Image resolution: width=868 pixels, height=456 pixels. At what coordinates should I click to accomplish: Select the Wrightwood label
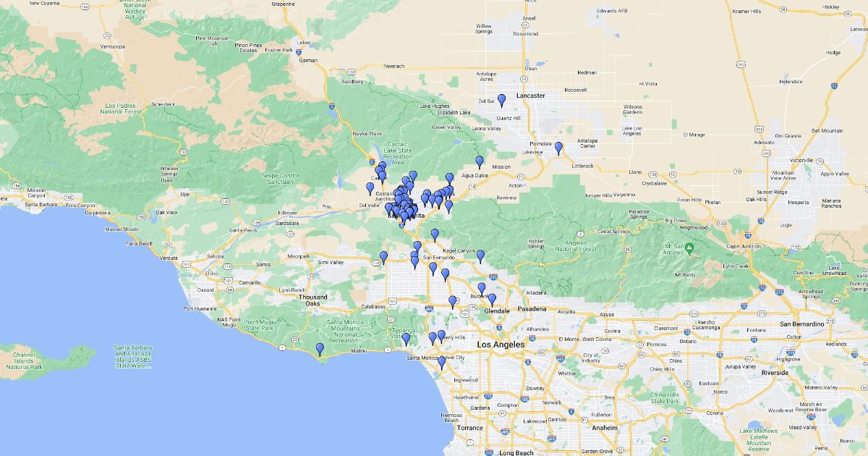(x=693, y=227)
